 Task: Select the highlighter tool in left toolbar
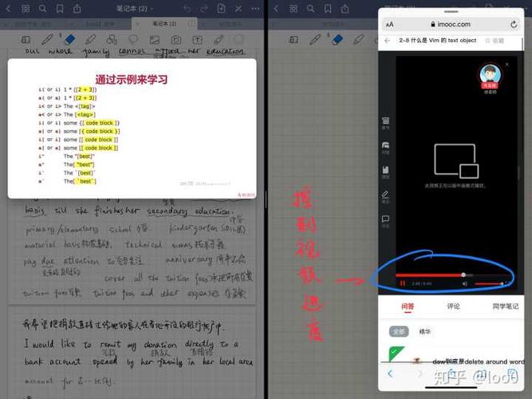coord(90,39)
